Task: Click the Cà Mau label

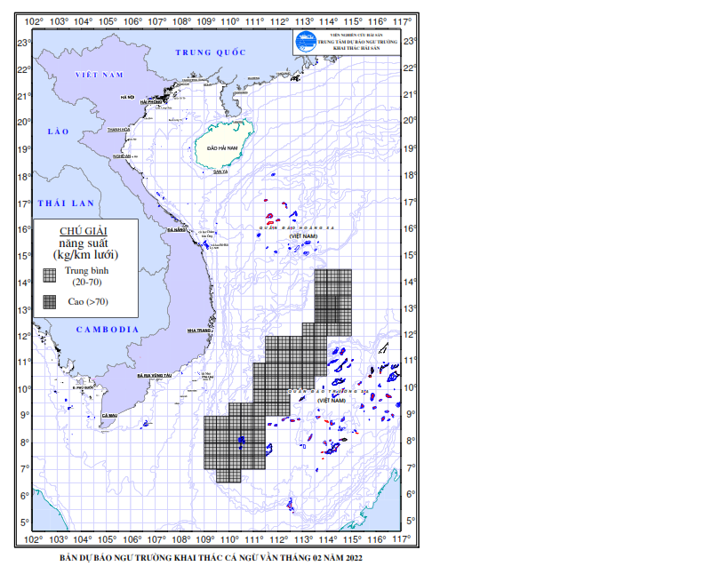Action: [x=109, y=416]
